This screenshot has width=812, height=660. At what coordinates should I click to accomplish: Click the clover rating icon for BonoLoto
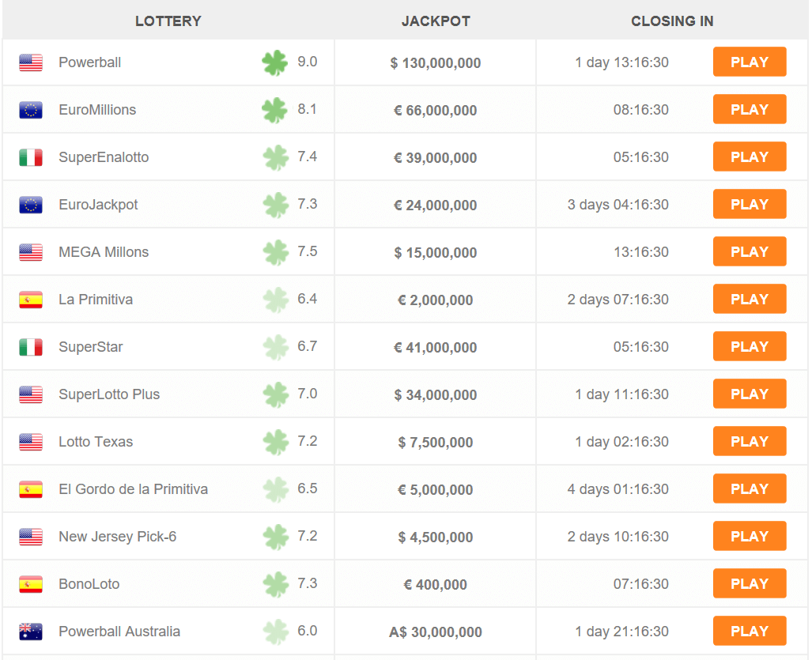point(275,584)
